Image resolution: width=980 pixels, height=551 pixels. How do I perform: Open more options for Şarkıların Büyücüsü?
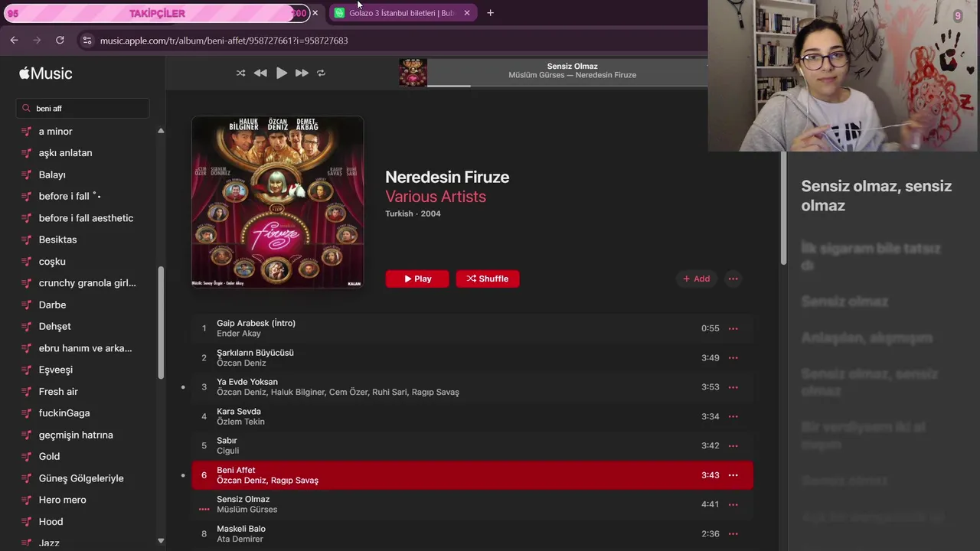tap(733, 357)
